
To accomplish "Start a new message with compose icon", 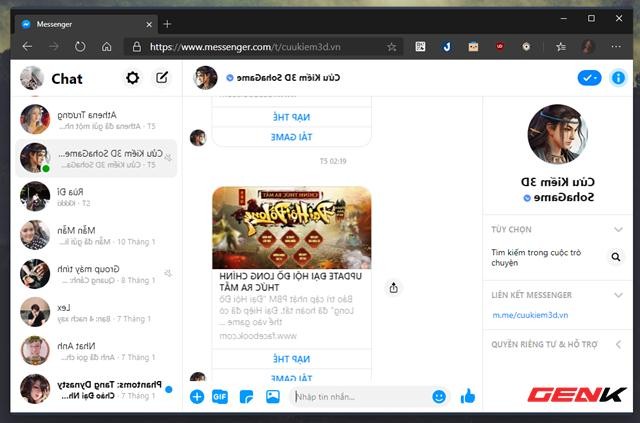I will [162, 78].
